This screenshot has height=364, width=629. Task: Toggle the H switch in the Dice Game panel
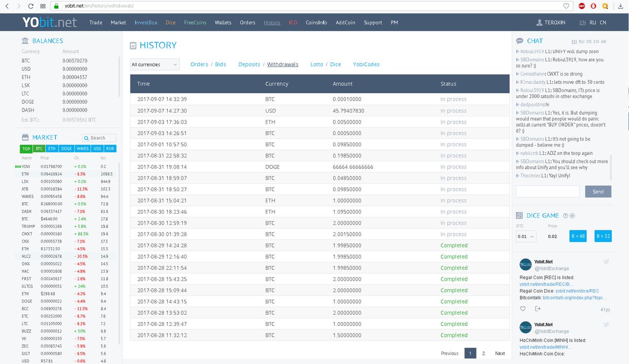click(572, 215)
